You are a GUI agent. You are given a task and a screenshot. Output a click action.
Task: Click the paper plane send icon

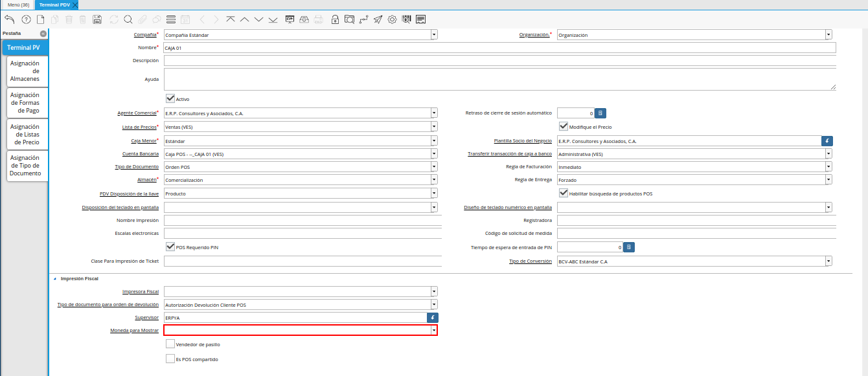pos(378,19)
